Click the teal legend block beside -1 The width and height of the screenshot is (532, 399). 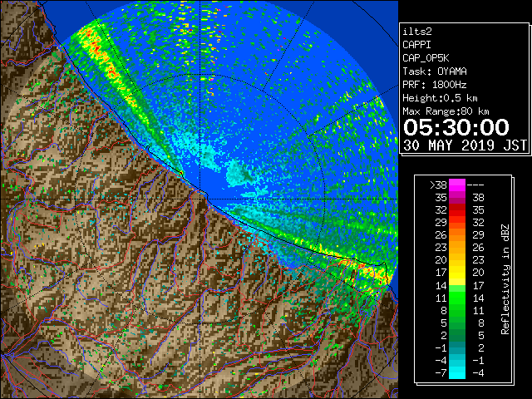tap(457, 347)
